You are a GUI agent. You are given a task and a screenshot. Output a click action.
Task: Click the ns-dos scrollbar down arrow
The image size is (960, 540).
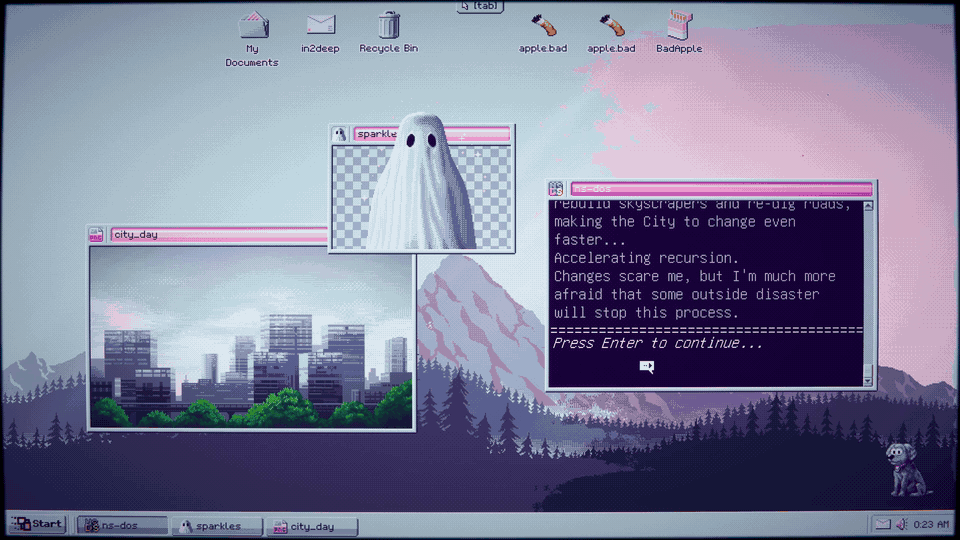pyautogui.click(x=868, y=380)
